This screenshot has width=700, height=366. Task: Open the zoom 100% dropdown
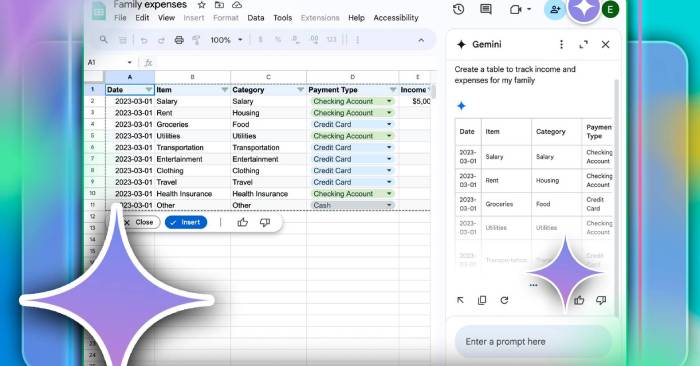coord(227,40)
